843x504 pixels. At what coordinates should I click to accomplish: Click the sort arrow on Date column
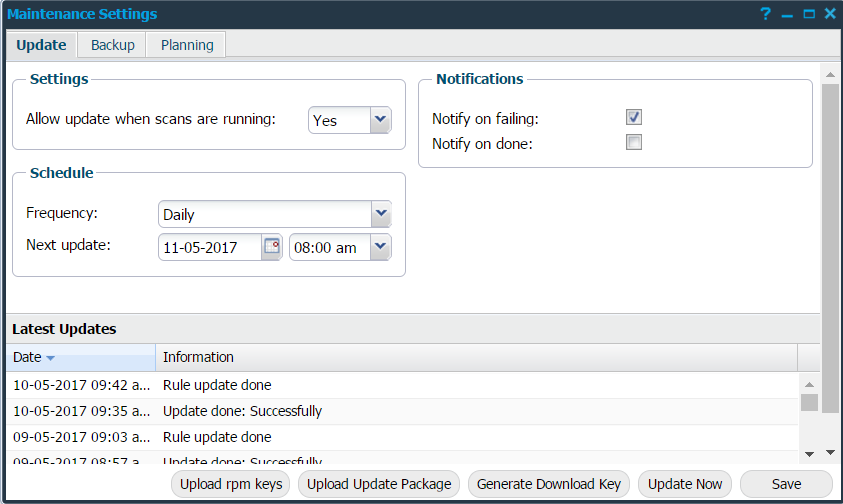click(x=50, y=358)
